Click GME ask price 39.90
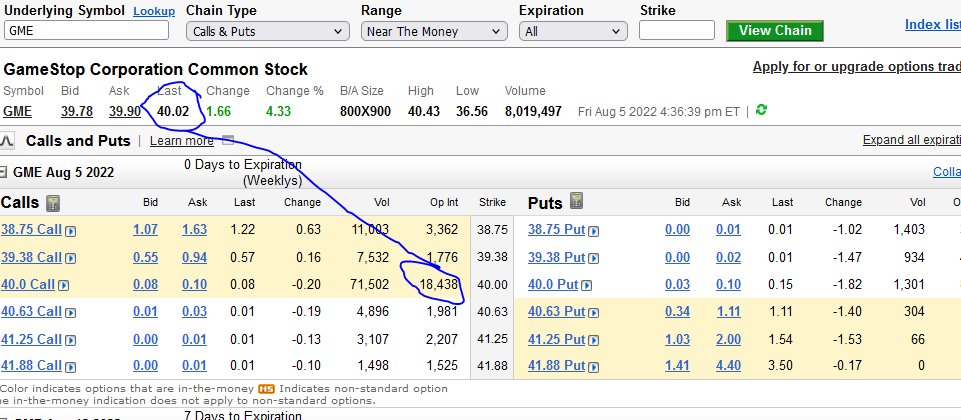 125,111
